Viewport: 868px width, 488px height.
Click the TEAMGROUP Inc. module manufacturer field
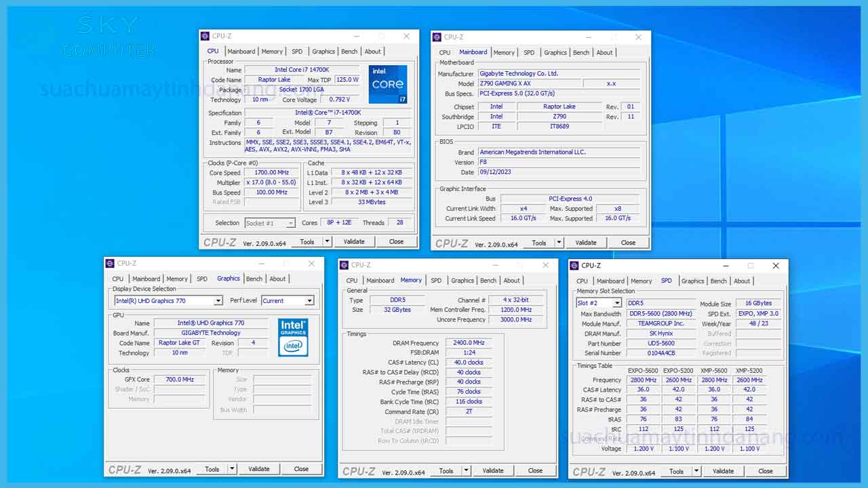click(661, 324)
